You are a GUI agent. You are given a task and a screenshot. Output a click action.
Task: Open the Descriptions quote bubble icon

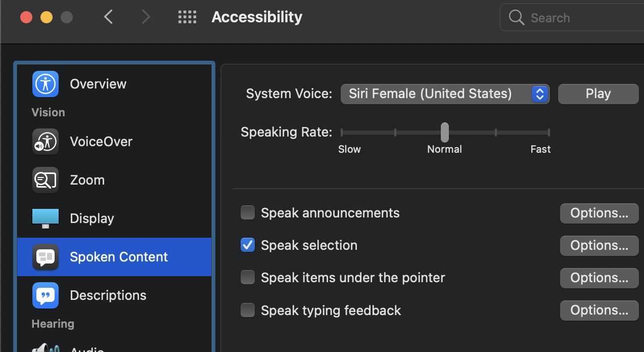45,295
